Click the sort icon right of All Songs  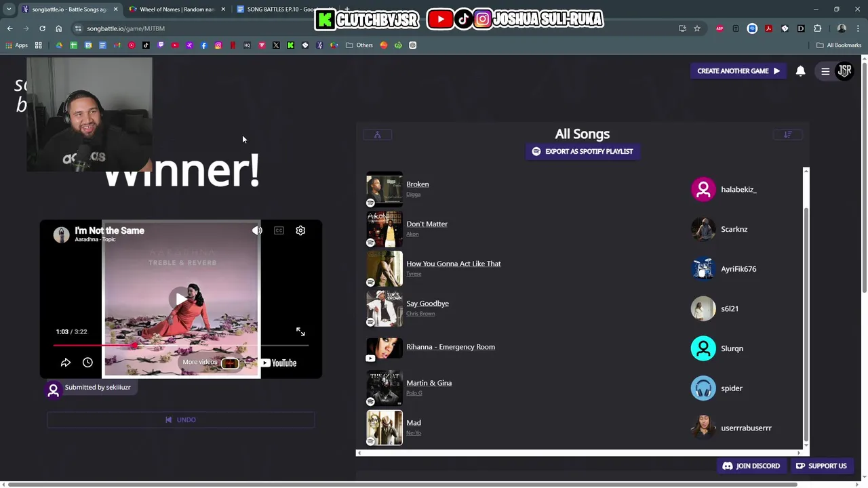click(787, 135)
